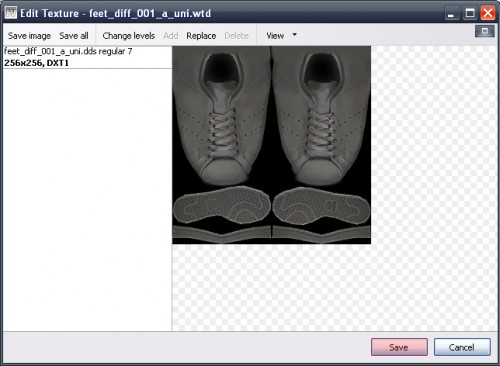Click Save all in the toolbar

tap(74, 36)
